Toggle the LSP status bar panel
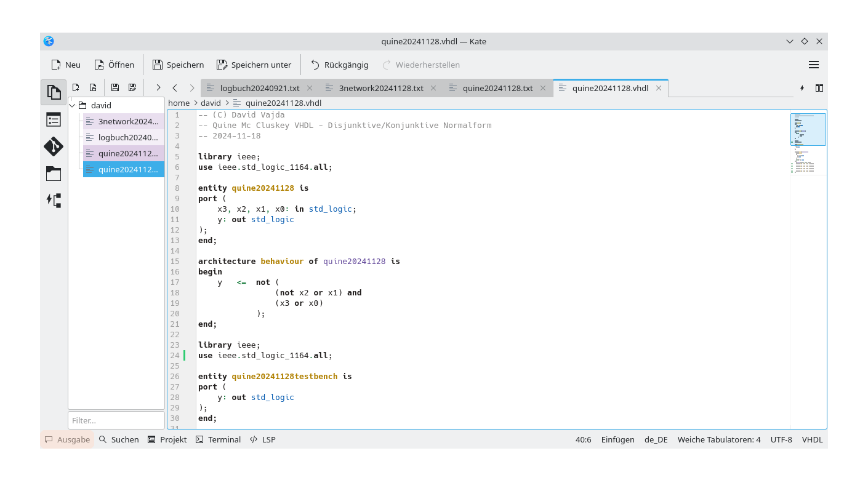Image resolution: width=868 pixels, height=496 pixels. tap(263, 439)
